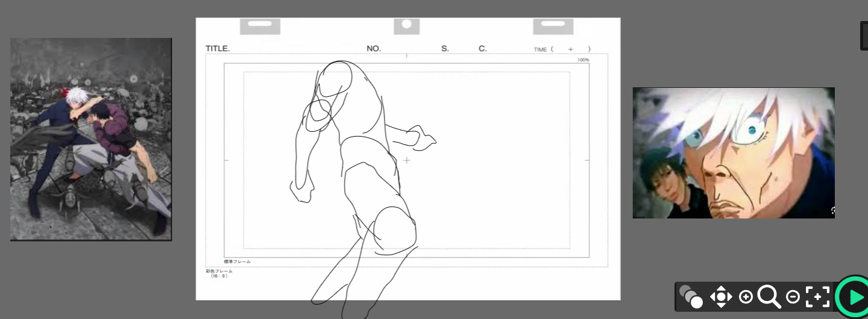
Task: Open the dark panel at right edge
Action: tap(864, 36)
